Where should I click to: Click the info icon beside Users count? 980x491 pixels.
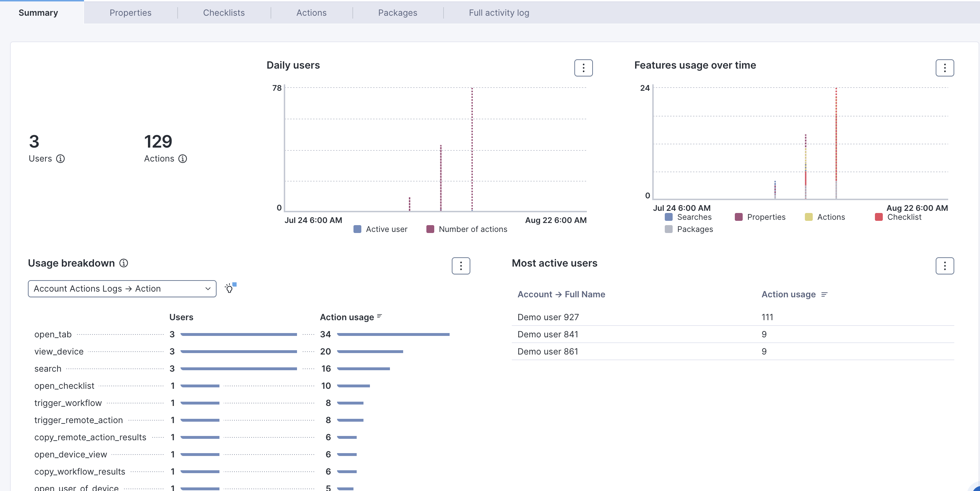click(x=60, y=159)
